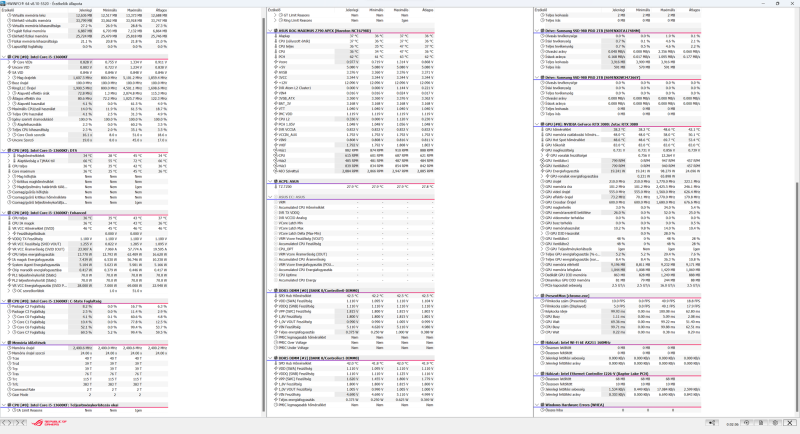Open sensor settings with the gear icon
The width and height of the screenshot is (800, 434).
click(775, 423)
